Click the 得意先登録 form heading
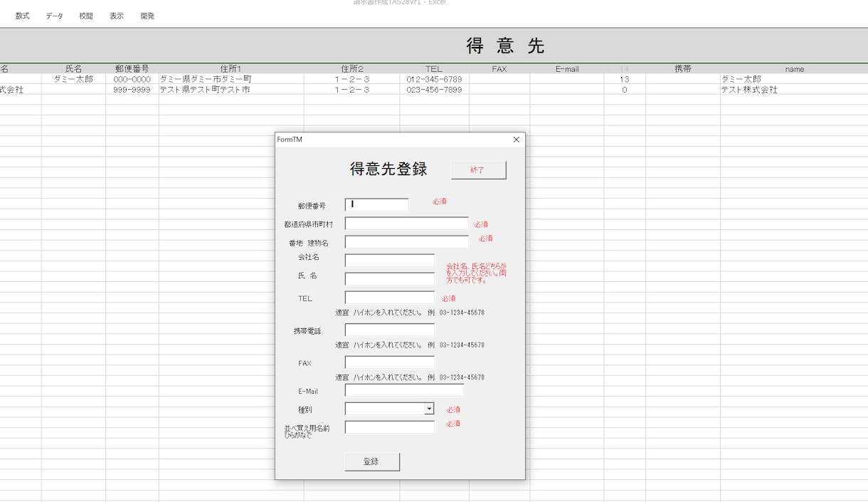868x502 pixels. (x=388, y=169)
